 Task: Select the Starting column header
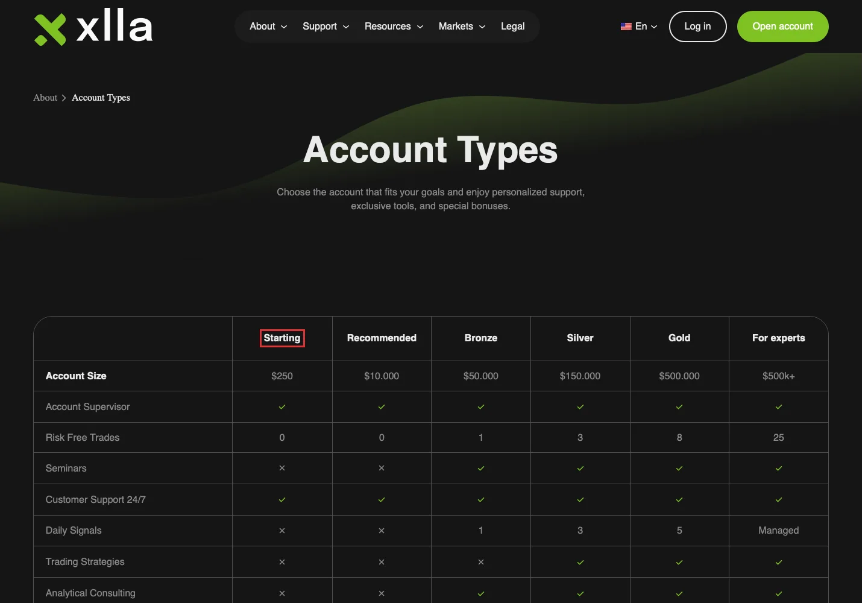(x=282, y=338)
